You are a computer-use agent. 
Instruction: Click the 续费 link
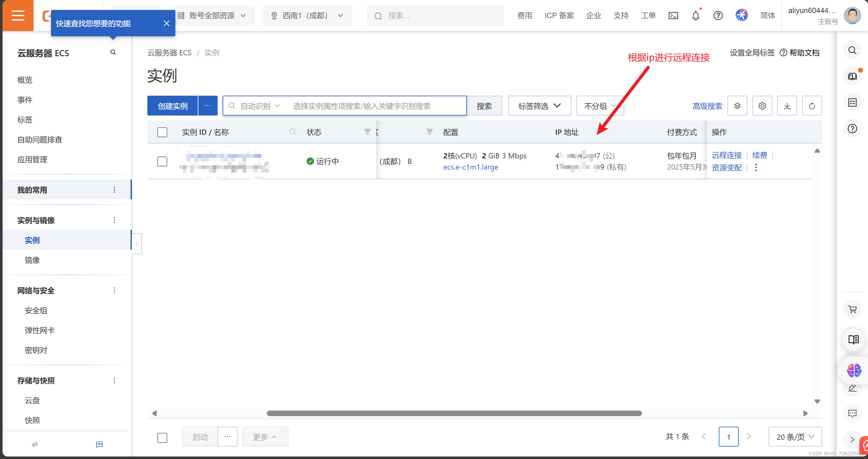click(759, 155)
